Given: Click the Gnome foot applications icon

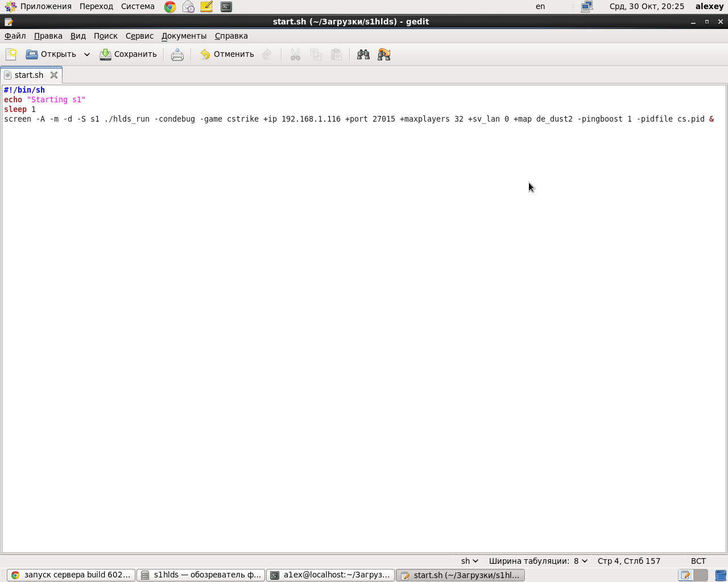Looking at the screenshot, I should point(10,7).
